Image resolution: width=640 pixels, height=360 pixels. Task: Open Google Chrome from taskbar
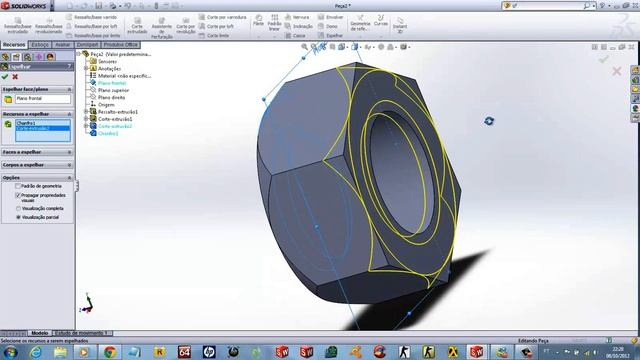click(109, 352)
